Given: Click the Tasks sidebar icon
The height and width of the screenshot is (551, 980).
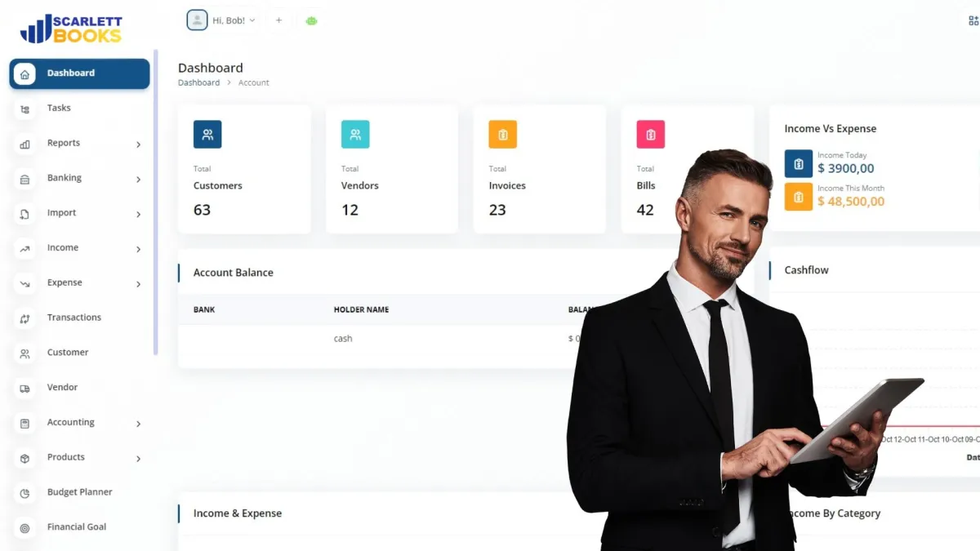Looking at the screenshot, I should coord(24,109).
